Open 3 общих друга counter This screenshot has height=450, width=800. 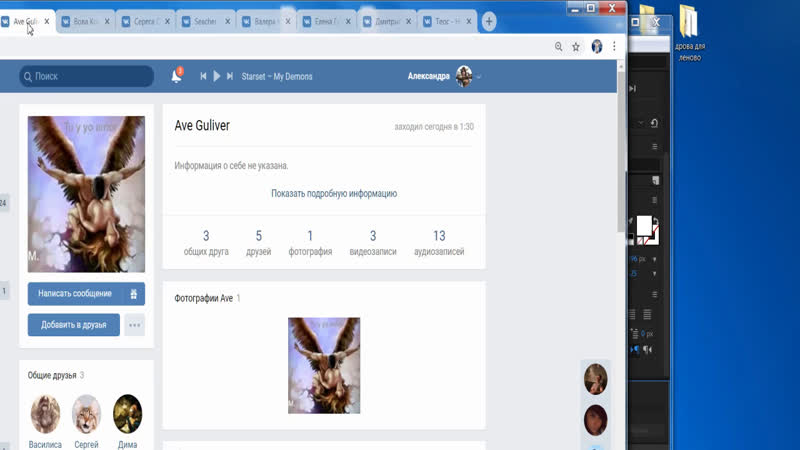coord(206,242)
